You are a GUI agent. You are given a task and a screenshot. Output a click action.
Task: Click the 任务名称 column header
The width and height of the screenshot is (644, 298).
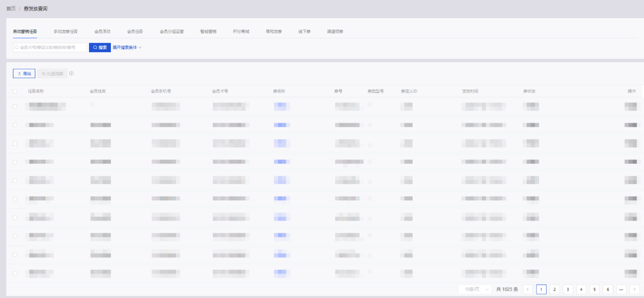pyautogui.click(x=36, y=91)
